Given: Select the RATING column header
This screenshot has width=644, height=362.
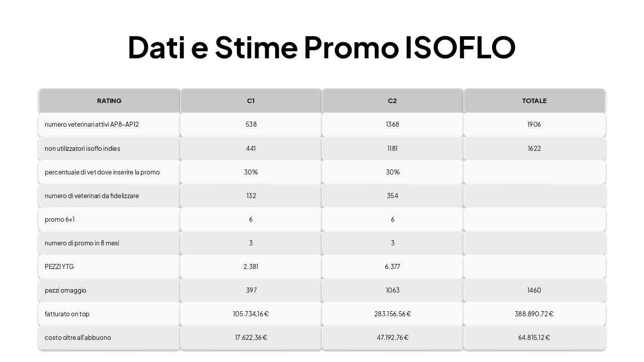Looking at the screenshot, I should pos(109,101).
